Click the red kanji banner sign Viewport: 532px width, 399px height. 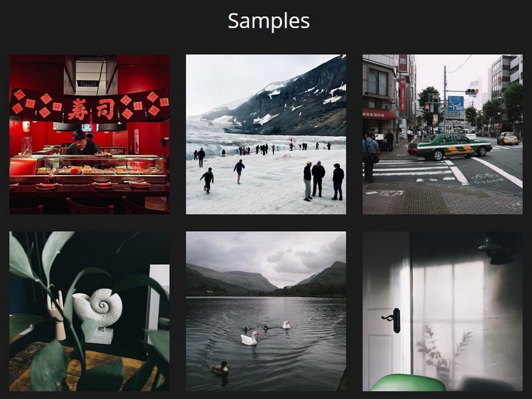[x=89, y=107]
